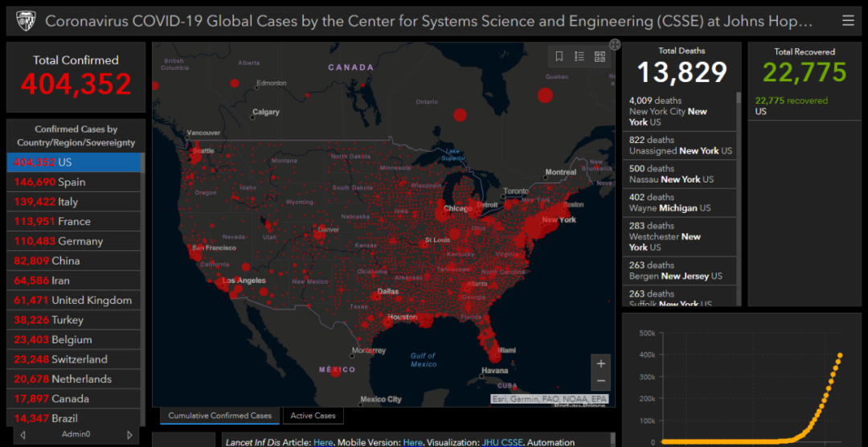This screenshot has width=868, height=447.
Task: Click the Dallas label on map
Action: pyautogui.click(x=388, y=291)
